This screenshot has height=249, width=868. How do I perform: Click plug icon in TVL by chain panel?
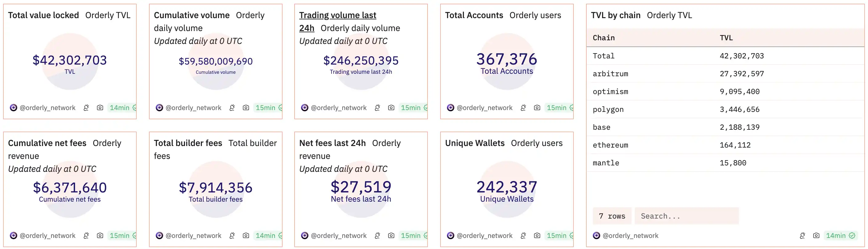(x=802, y=235)
